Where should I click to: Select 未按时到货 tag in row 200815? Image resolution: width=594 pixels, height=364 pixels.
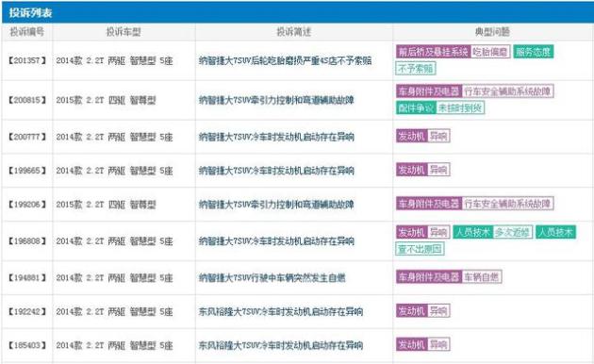(460, 108)
